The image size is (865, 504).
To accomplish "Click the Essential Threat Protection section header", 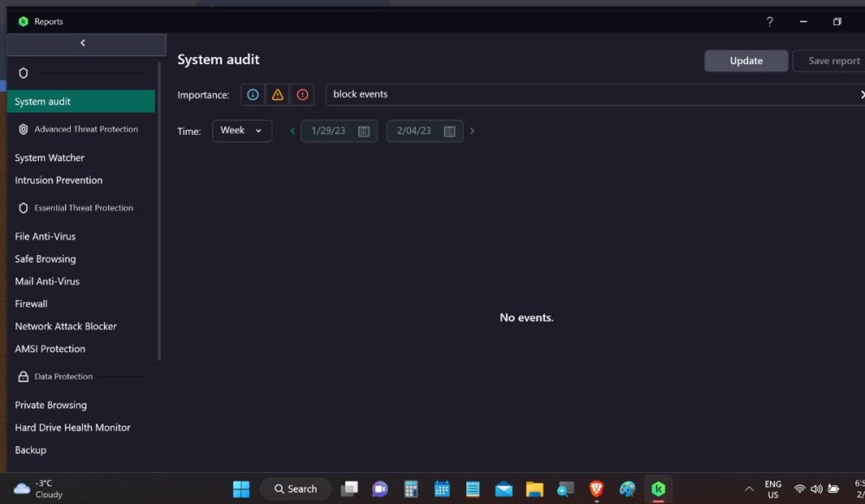I will 83,207.
